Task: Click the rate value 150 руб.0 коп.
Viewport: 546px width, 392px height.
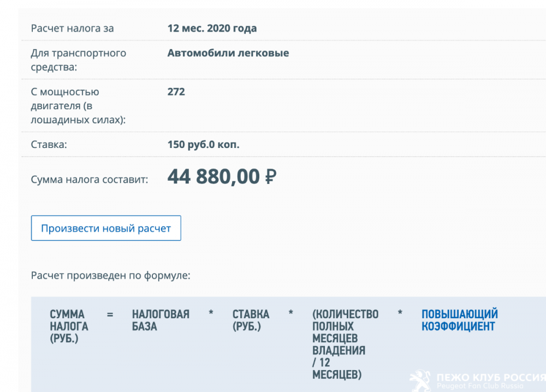Action: click(203, 145)
